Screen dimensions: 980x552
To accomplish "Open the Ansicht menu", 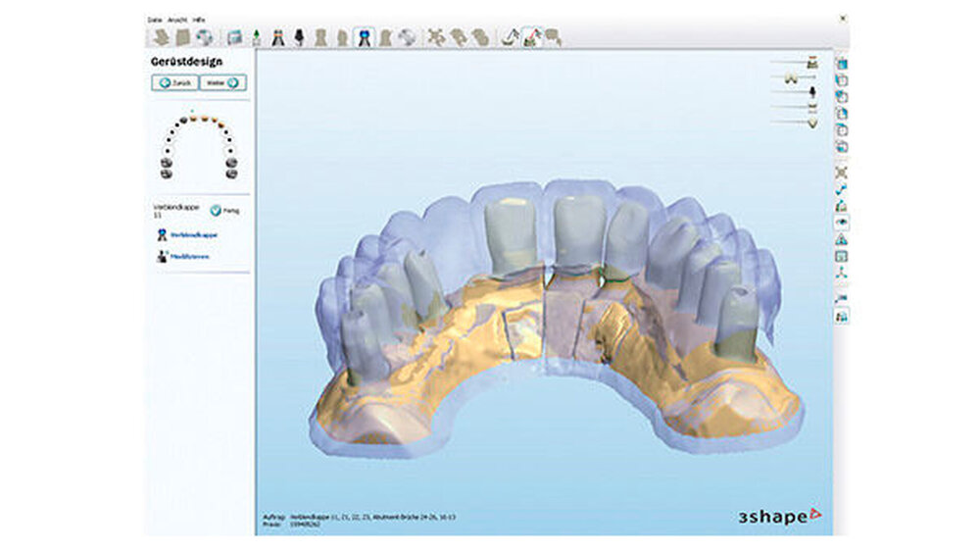I will click(176, 19).
